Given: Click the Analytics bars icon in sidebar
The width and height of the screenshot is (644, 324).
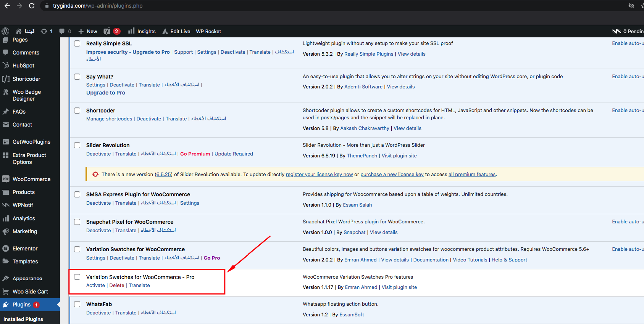Looking at the screenshot, I should coord(6,218).
